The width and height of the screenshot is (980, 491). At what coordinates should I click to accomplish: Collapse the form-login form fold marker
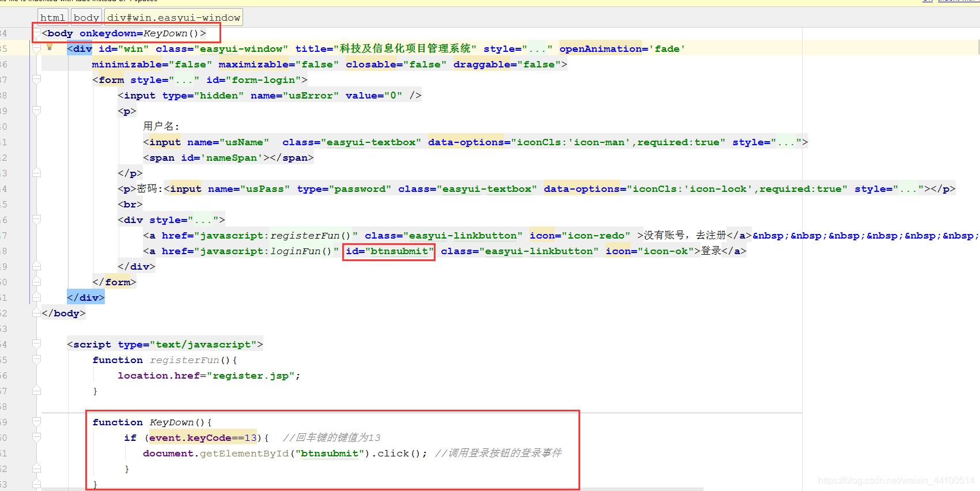pos(37,80)
